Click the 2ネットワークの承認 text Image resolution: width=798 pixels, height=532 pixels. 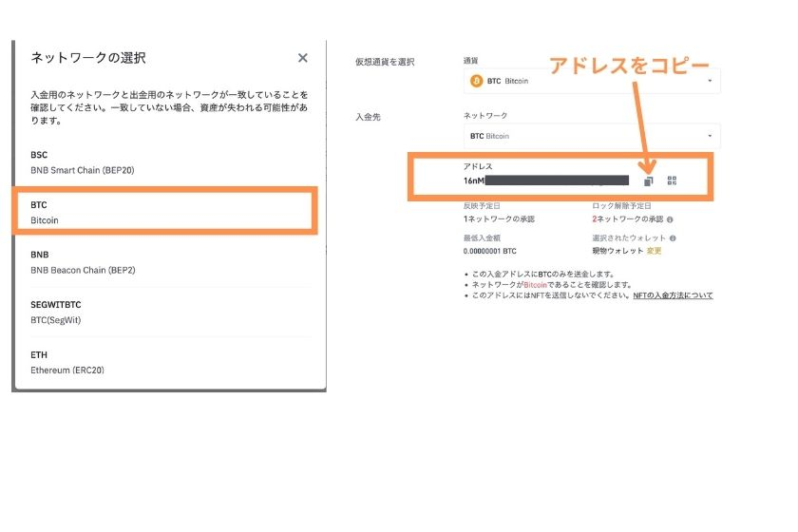628,219
